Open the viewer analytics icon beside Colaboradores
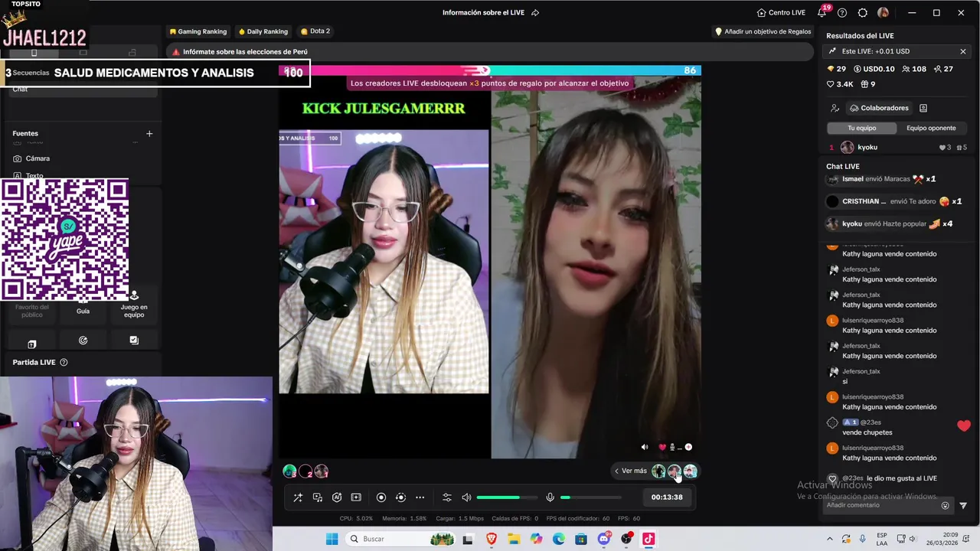The width and height of the screenshot is (980, 551). coord(835,108)
